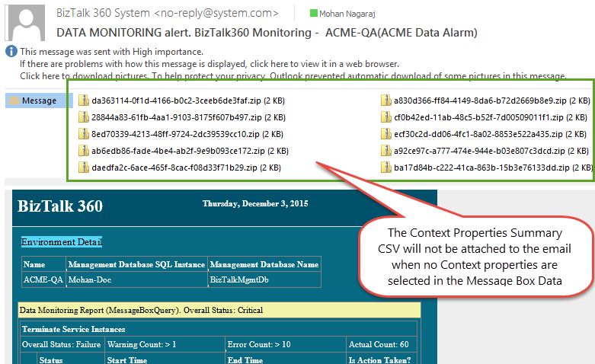Click the Data Monitoring Report status banner

click(219, 310)
